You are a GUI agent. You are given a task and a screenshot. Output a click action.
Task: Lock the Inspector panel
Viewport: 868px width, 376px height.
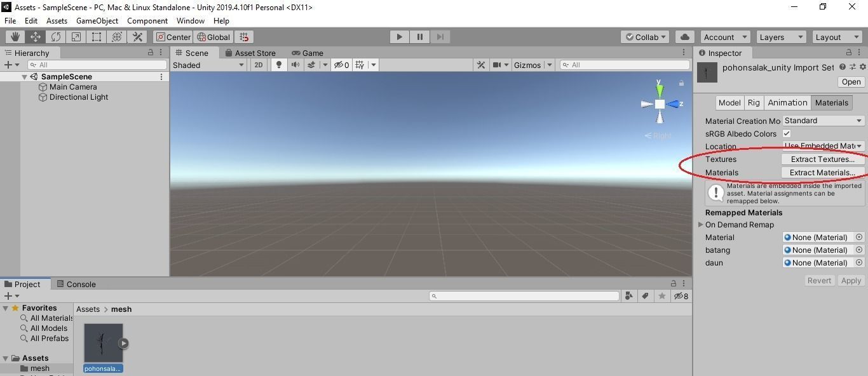(849, 53)
